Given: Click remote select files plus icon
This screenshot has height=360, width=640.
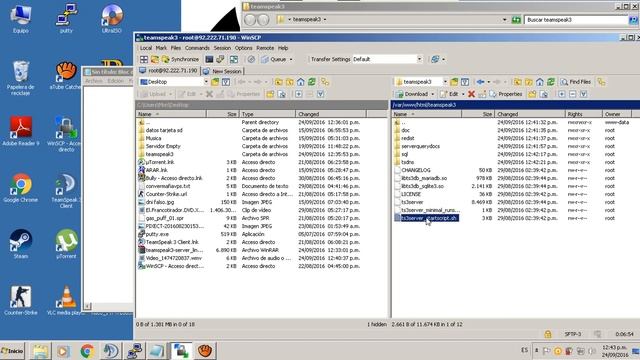Looking at the screenshot, I should (x=562, y=94).
